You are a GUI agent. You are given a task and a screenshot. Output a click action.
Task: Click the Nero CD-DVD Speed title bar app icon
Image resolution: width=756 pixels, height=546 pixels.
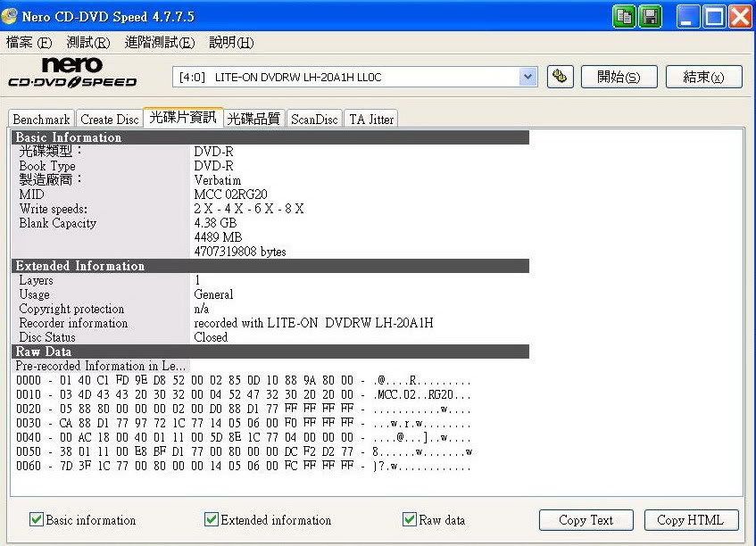click(x=10, y=16)
